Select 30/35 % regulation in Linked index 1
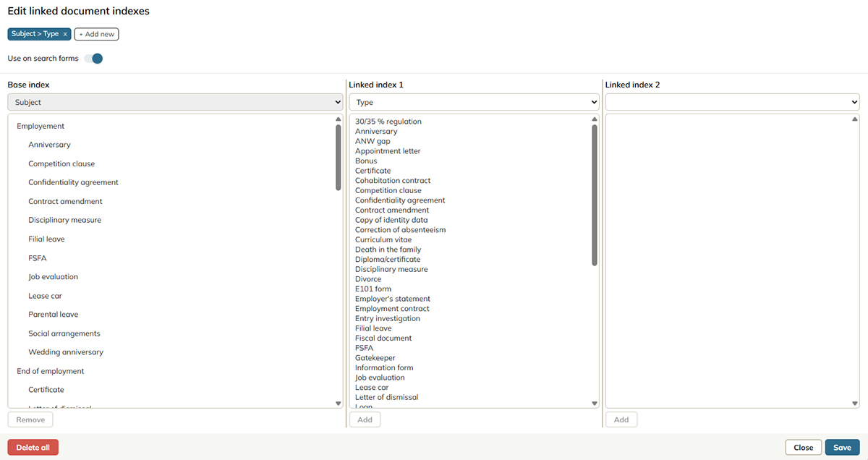 pyautogui.click(x=388, y=122)
